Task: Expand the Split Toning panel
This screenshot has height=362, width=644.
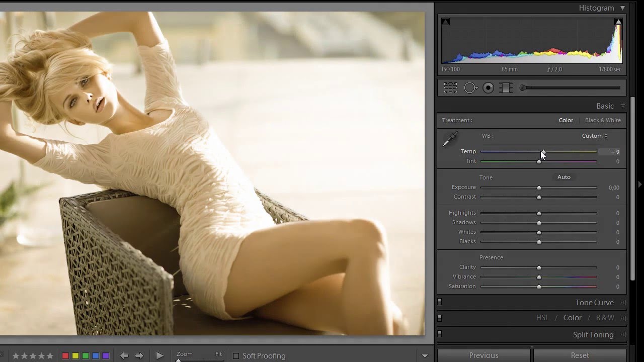Action: pos(623,335)
